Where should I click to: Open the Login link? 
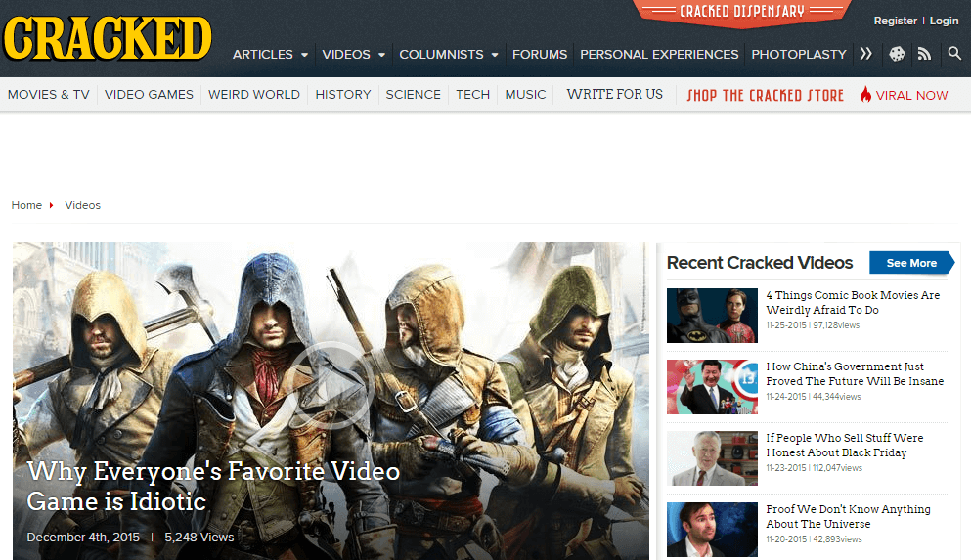coord(944,21)
